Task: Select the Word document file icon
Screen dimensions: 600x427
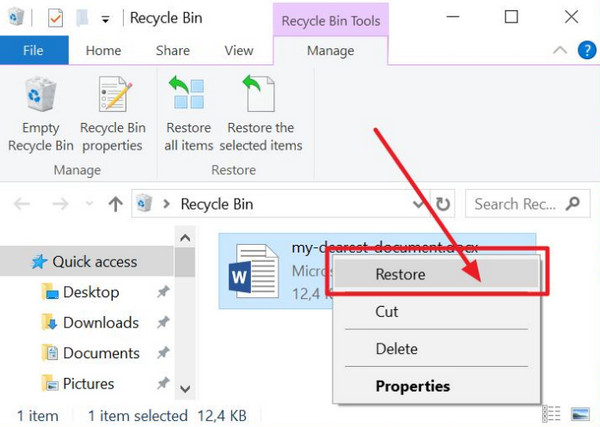Action: pyautogui.click(x=254, y=271)
